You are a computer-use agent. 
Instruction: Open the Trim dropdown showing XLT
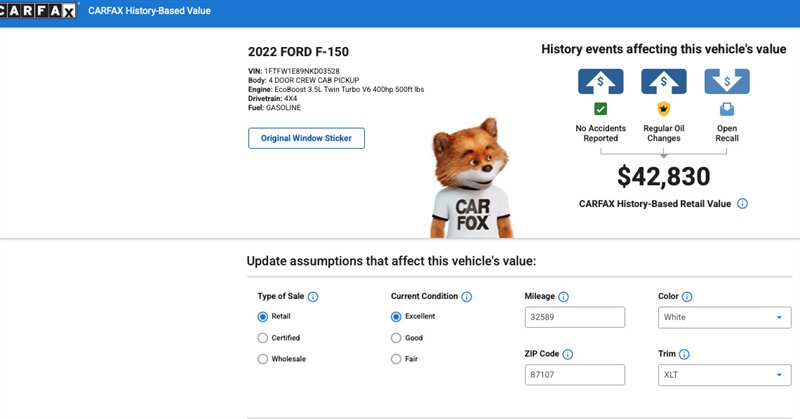[720, 375]
